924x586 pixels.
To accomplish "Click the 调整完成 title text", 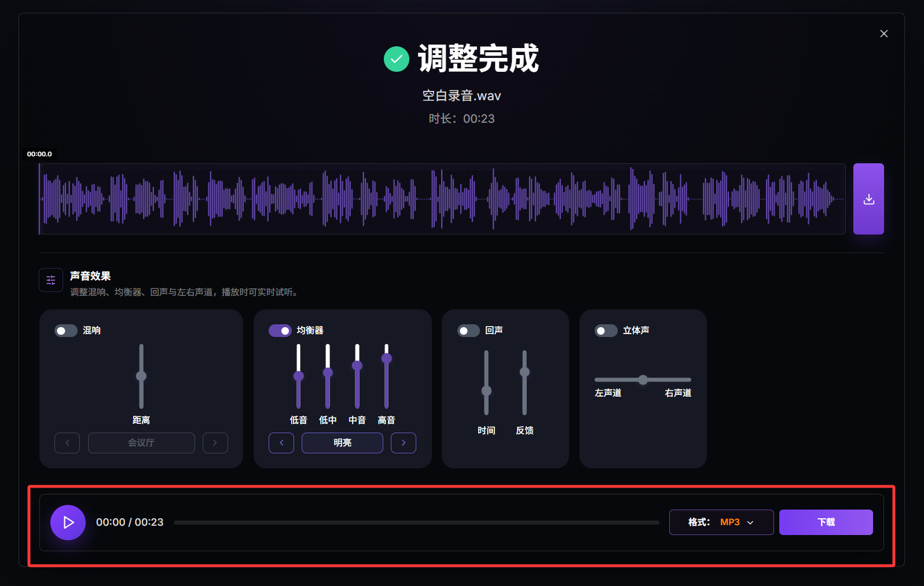I will coord(478,58).
